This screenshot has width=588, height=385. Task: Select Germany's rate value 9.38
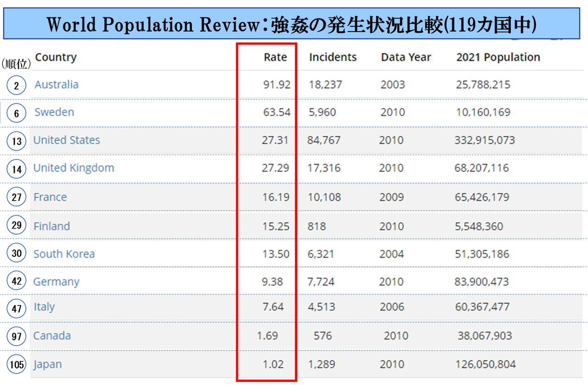point(272,282)
